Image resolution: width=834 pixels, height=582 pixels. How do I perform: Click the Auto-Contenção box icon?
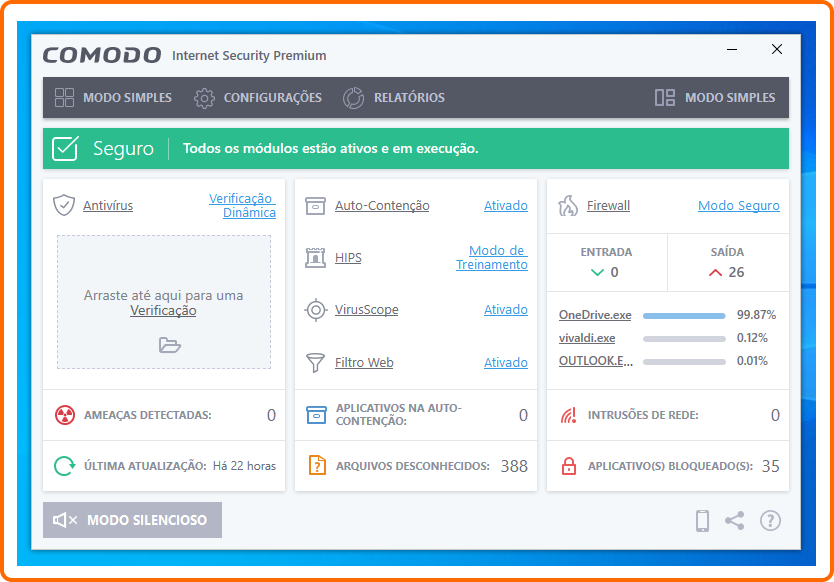pyautogui.click(x=315, y=205)
